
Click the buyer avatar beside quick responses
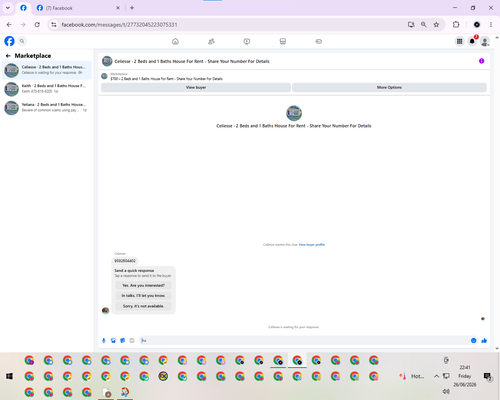tap(105, 311)
